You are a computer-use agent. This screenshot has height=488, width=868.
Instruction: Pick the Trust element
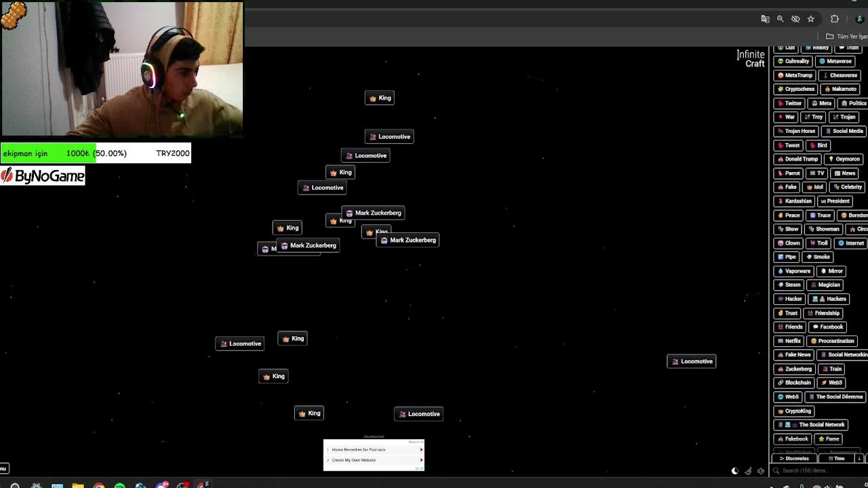(x=788, y=313)
